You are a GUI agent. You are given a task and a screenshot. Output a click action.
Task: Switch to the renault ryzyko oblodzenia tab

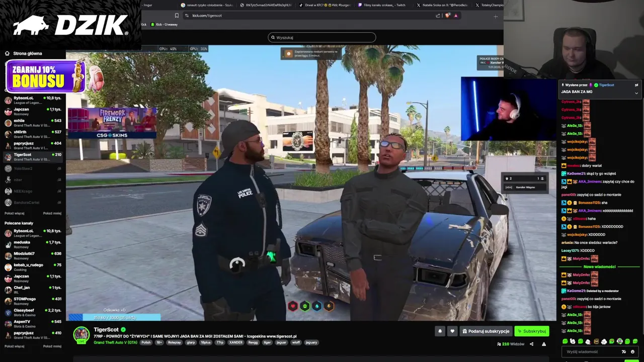pos(207,5)
